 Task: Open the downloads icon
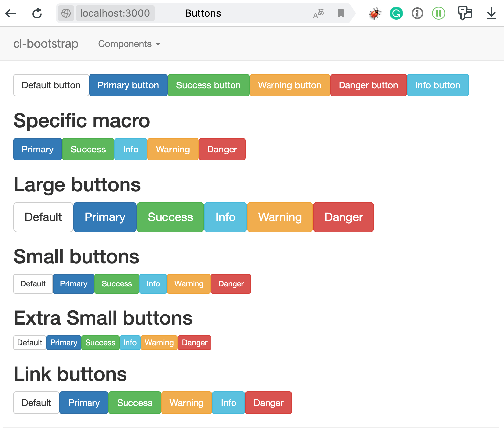(x=491, y=13)
